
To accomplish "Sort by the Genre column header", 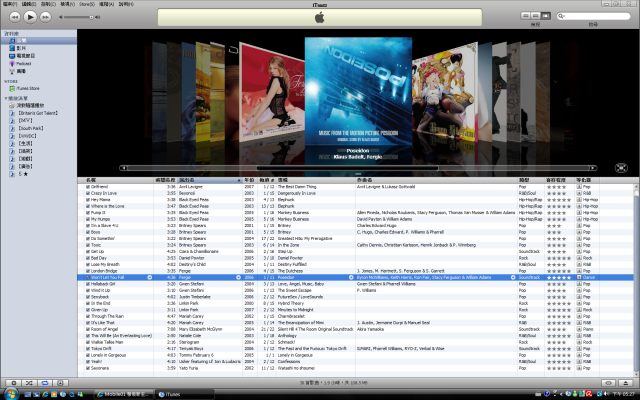I will [x=530, y=180].
